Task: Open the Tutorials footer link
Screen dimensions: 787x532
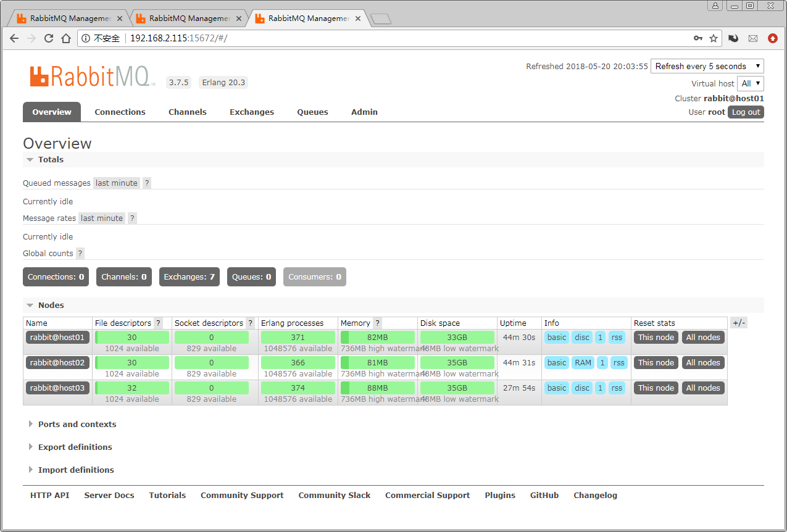Action: (167, 496)
